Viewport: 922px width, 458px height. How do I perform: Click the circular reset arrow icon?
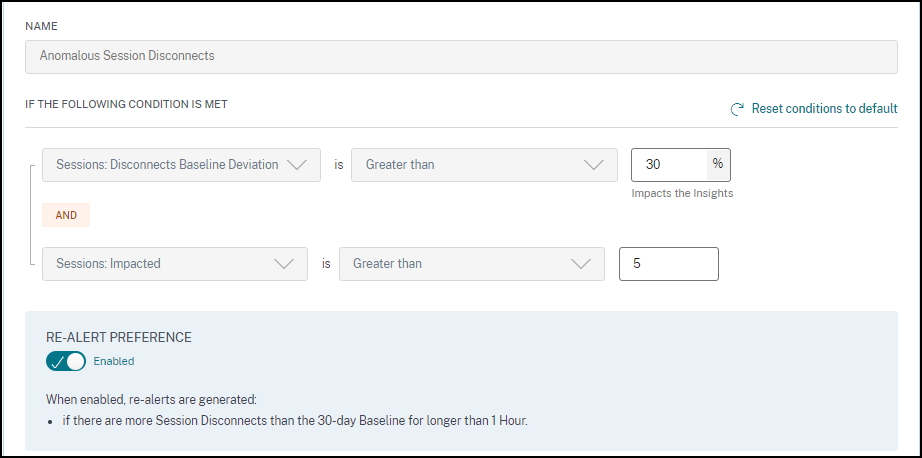point(738,109)
